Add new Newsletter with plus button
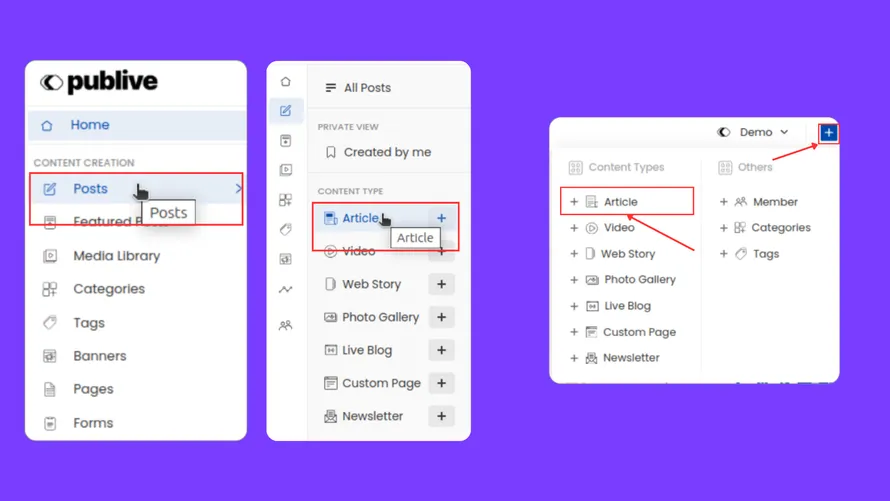This screenshot has width=890, height=501. [x=441, y=416]
